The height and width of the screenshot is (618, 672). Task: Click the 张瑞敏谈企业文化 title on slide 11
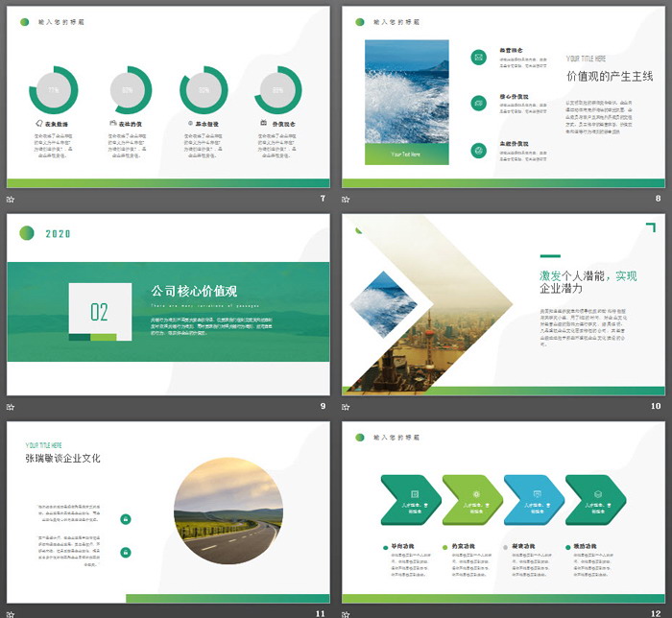tap(63, 459)
